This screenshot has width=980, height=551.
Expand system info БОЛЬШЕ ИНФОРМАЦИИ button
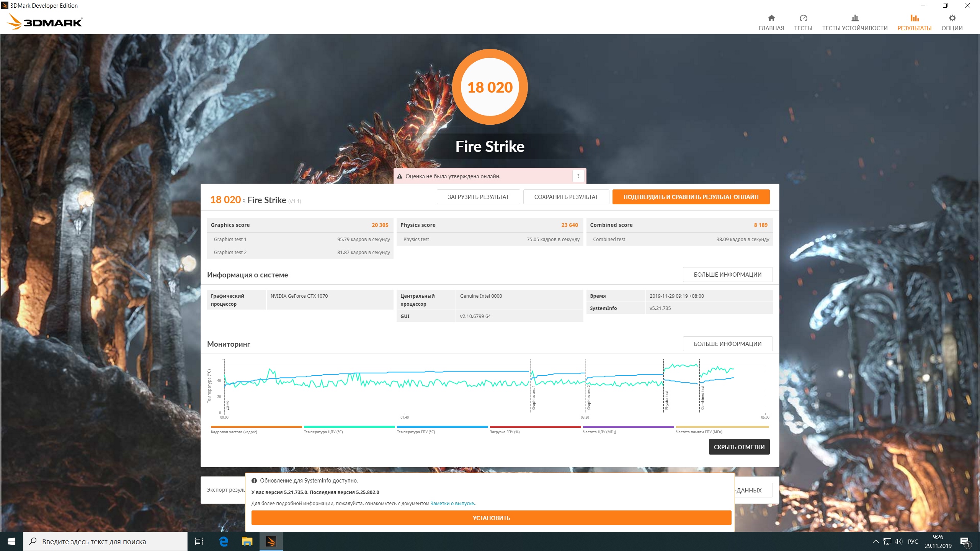tap(727, 274)
